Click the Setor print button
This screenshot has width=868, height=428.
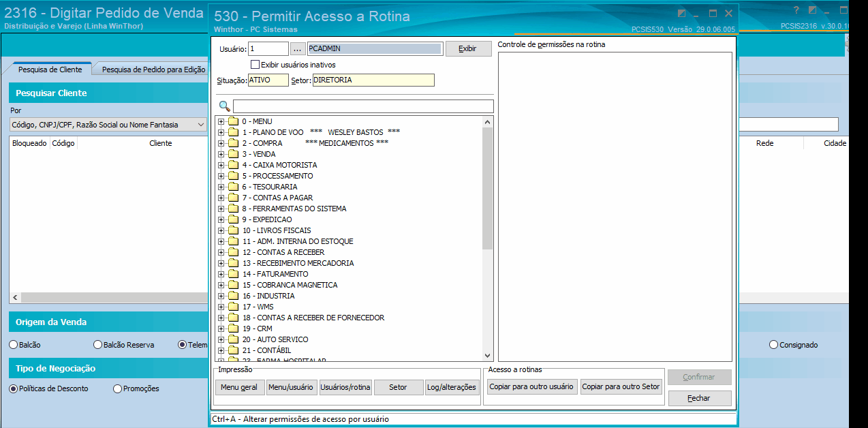(398, 387)
